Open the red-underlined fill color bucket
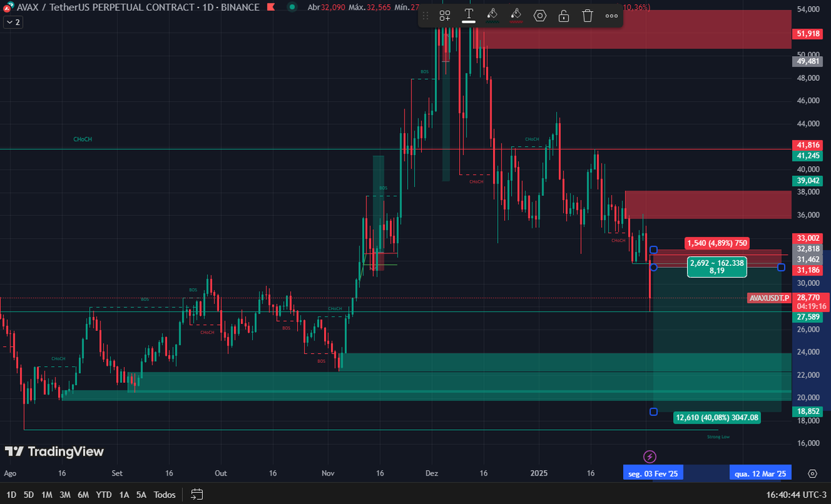The image size is (831, 504). 516,15
